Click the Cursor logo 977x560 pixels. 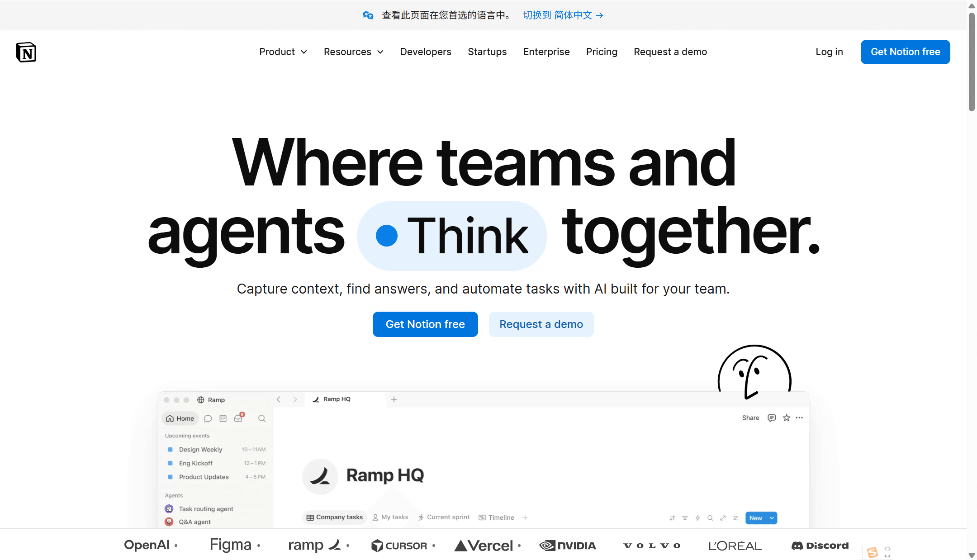pyautogui.click(x=399, y=546)
